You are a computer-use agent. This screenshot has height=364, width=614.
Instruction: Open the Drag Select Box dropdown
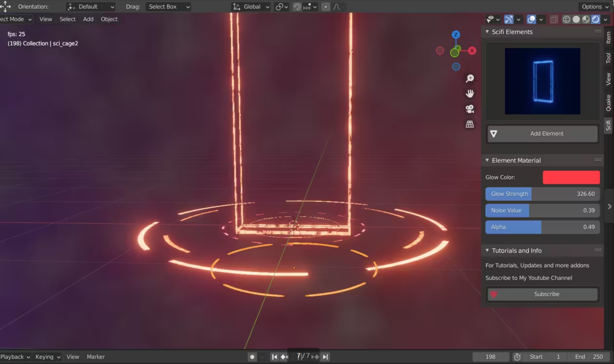coord(168,6)
